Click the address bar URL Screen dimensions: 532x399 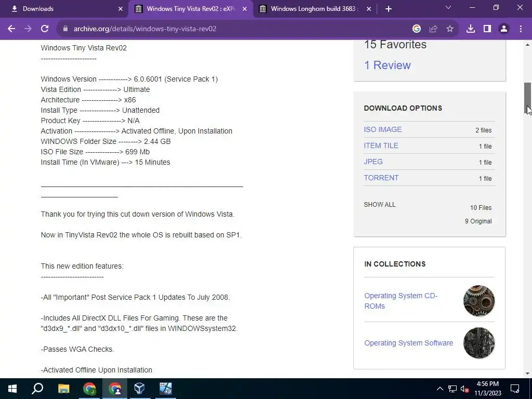[145, 29]
